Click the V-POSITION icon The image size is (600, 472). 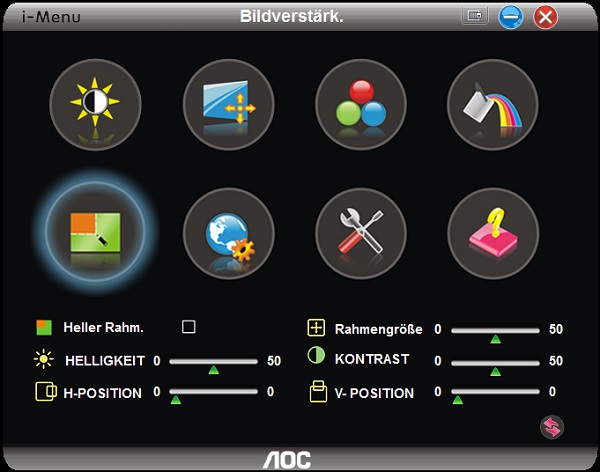tap(318, 391)
